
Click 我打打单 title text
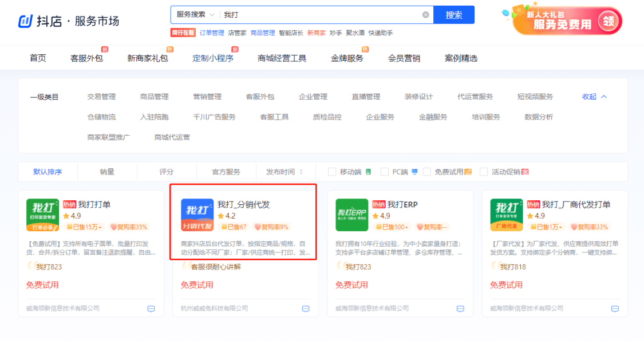pos(94,204)
